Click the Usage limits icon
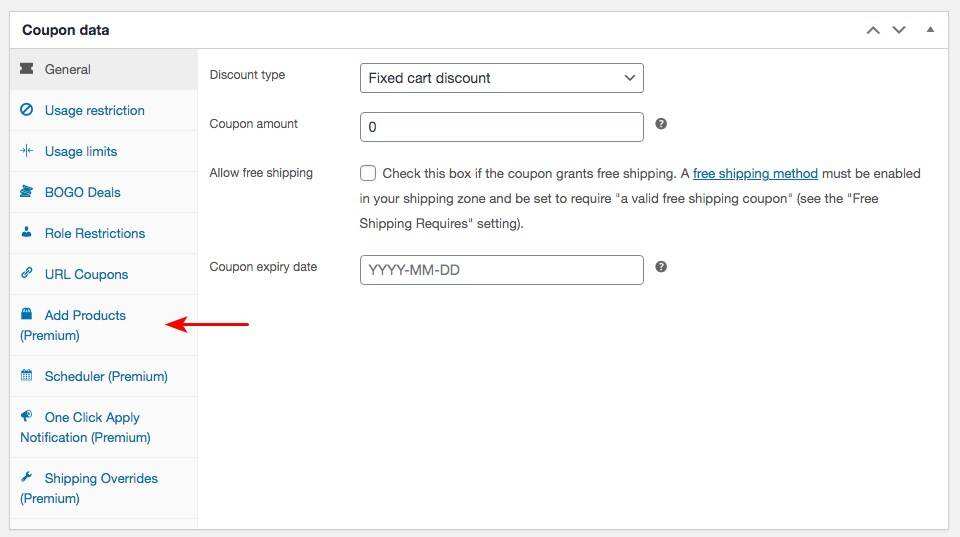Image resolution: width=960 pixels, height=537 pixels. pos(27,151)
